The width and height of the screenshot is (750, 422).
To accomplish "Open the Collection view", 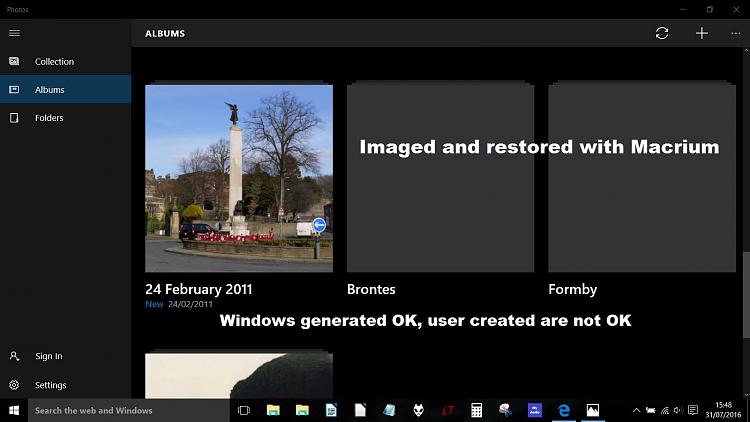I will [x=66, y=61].
